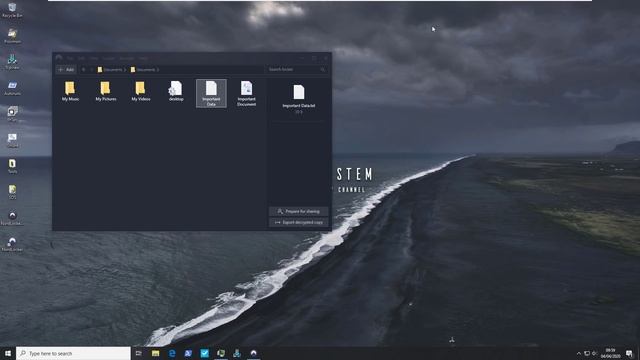
Task: Go back with the toolbar back arrow
Action: coord(84,70)
